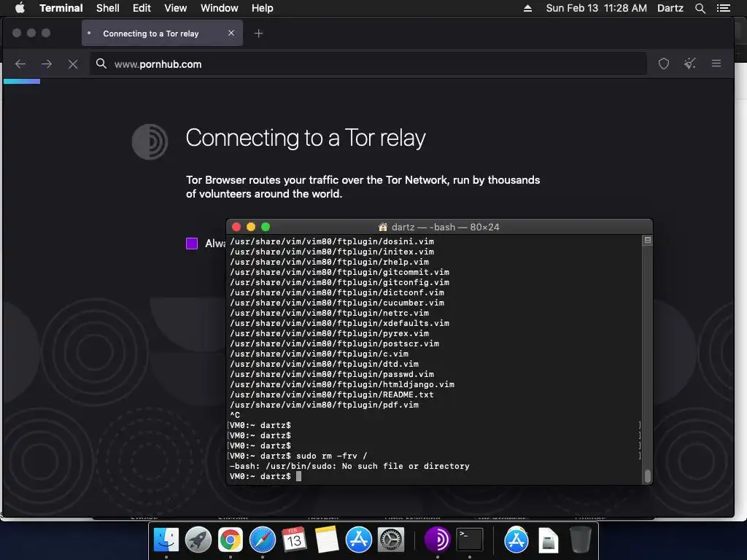Go back in Tor Browser
The width and height of the screenshot is (747, 560).
20,64
